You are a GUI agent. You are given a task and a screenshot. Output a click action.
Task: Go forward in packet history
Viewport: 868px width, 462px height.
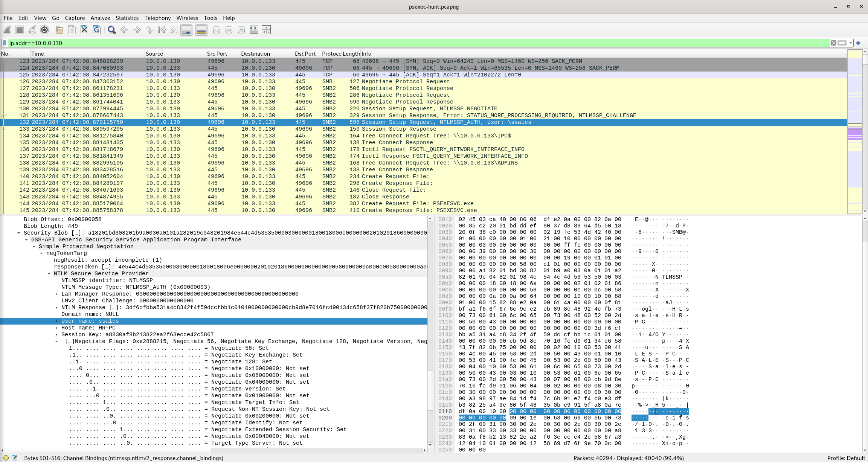pos(137,30)
